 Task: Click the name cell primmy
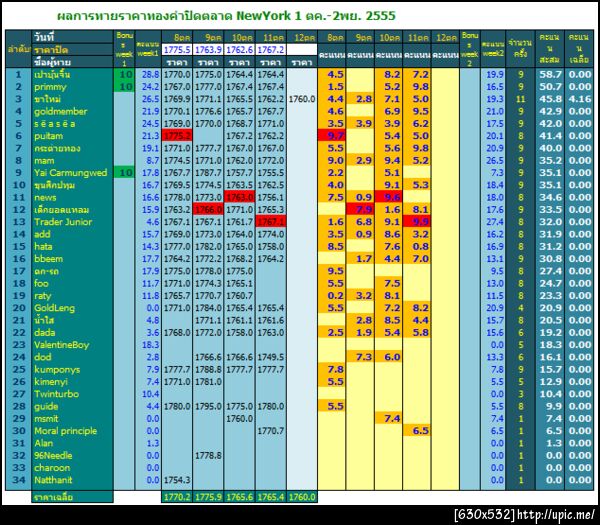pos(72,87)
